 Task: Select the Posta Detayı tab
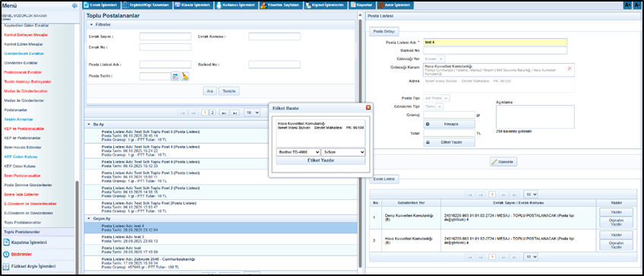(x=384, y=32)
